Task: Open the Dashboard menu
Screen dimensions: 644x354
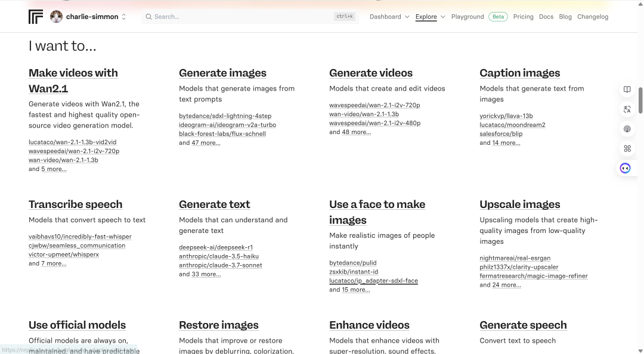Action: click(385, 17)
